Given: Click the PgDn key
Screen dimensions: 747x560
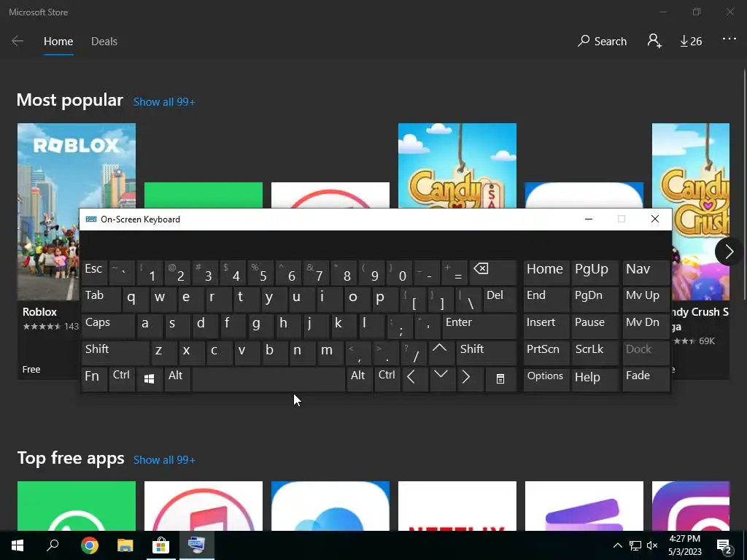Looking at the screenshot, I should [x=595, y=299].
